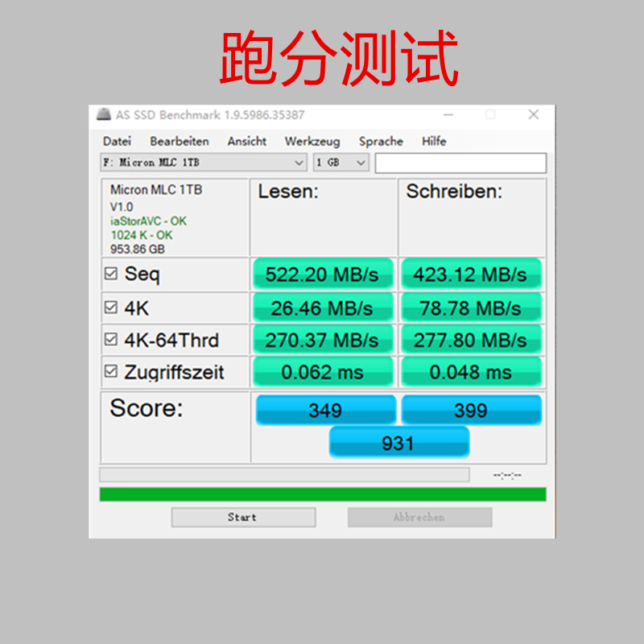Viewport: 644px width, 644px height.
Task: Click the read access time 0.062 ms
Action: [x=323, y=372]
